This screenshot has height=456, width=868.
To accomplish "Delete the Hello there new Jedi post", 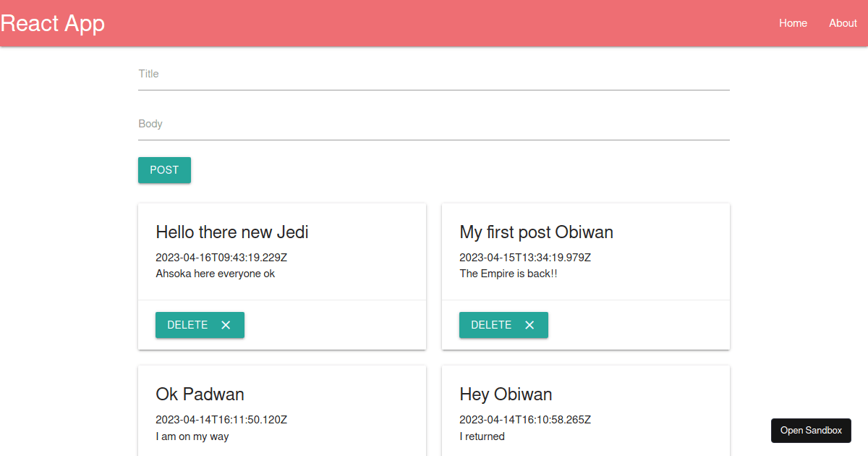I will (200, 325).
